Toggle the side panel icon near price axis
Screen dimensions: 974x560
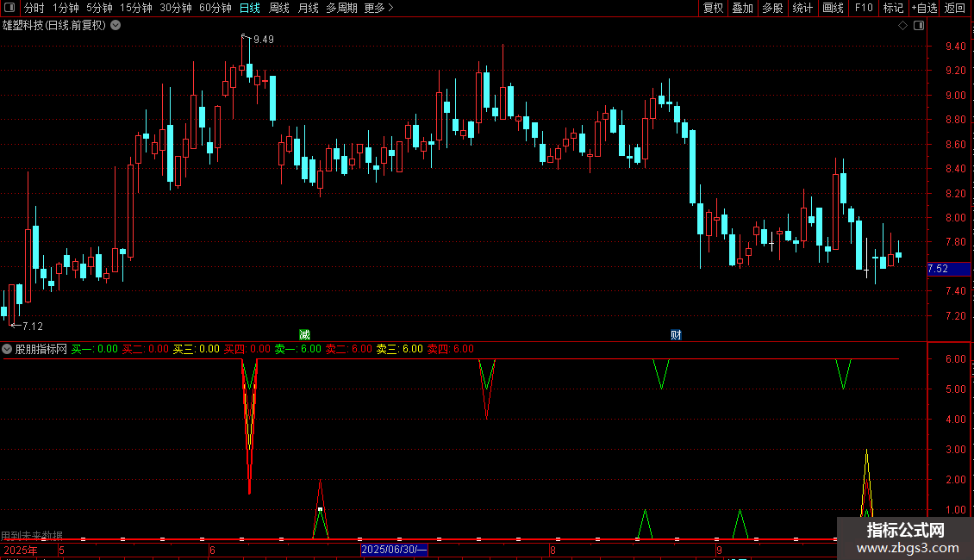point(919,25)
